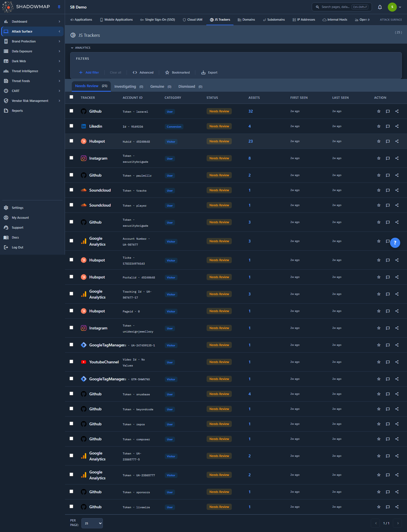This screenshot has height=532, width=407.
Task: Bookmark the Github laravel row with star
Action: click(379, 111)
